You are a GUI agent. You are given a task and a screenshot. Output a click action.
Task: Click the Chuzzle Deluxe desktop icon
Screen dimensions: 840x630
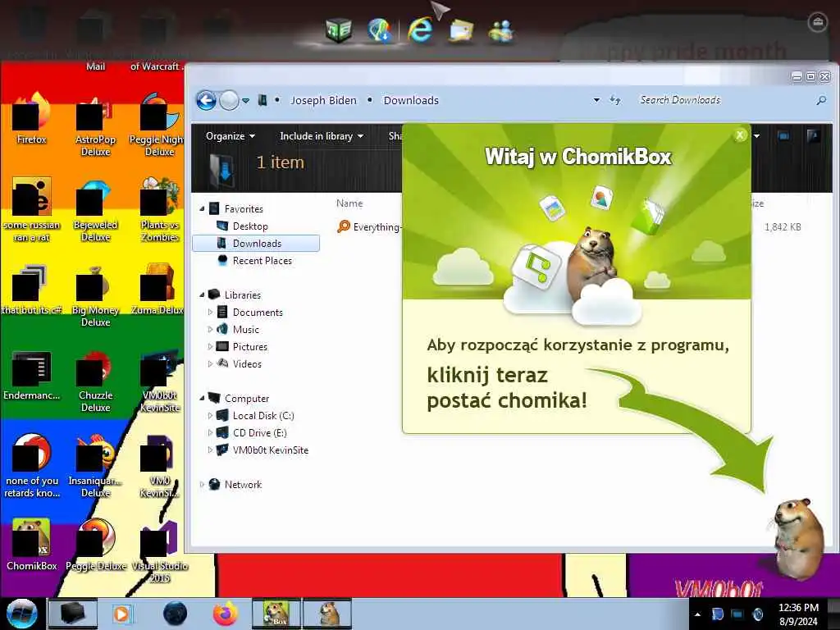click(95, 381)
